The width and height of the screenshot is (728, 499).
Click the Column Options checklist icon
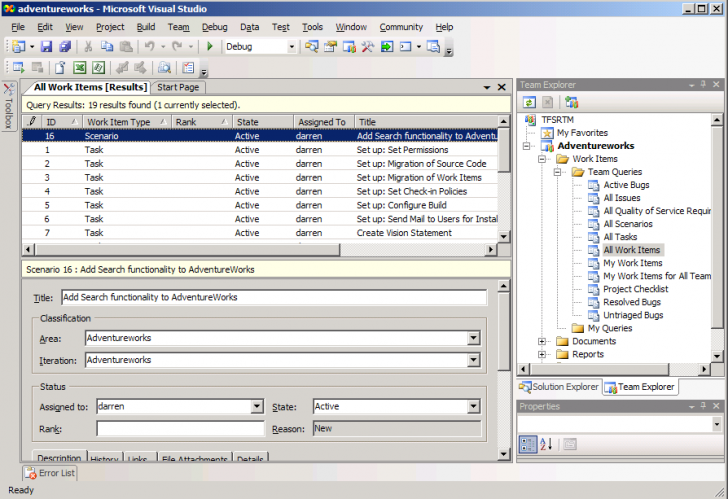click(x=188, y=68)
